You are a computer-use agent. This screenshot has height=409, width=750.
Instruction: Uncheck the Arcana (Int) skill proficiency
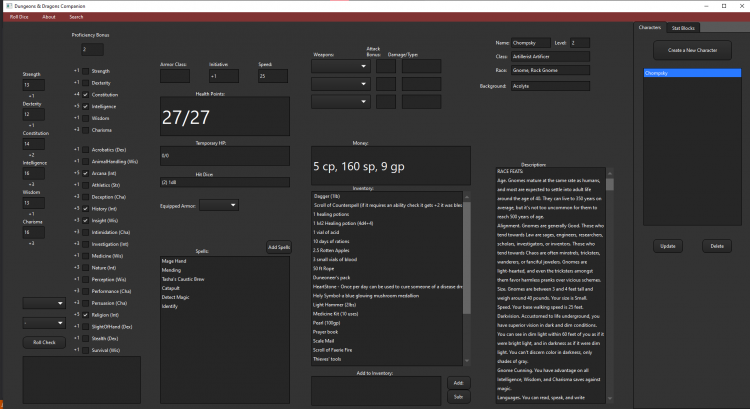click(86, 172)
